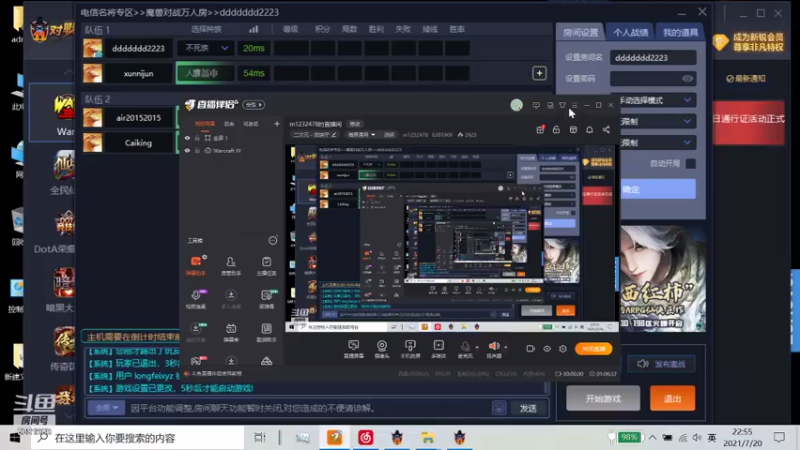Show room password with eye icon

pyautogui.click(x=687, y=79)
